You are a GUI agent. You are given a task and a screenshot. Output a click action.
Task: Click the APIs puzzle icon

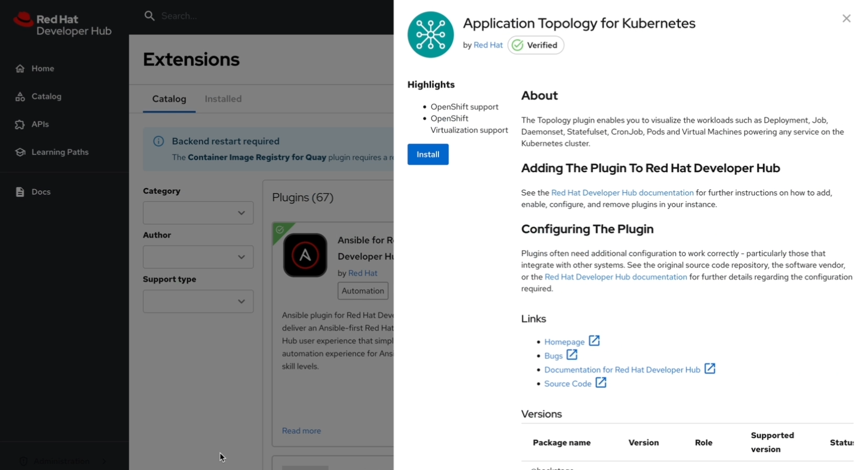20,124
